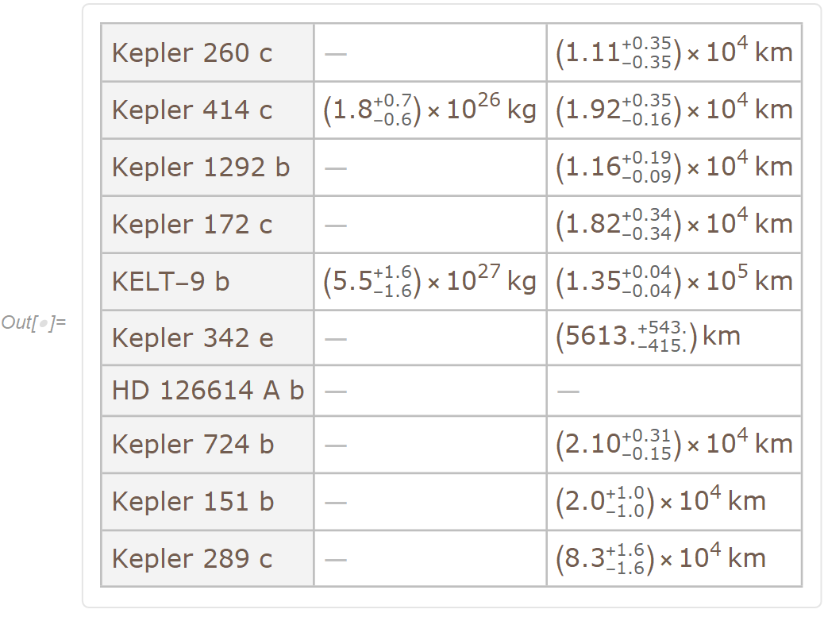Click the KELT-9 b mass value
This screenshot has height=644, width=824.
click(429, 282)
